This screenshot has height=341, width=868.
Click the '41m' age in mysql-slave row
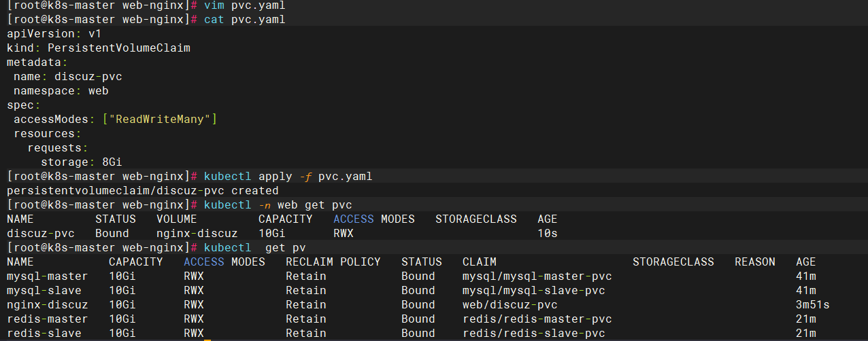806,291
